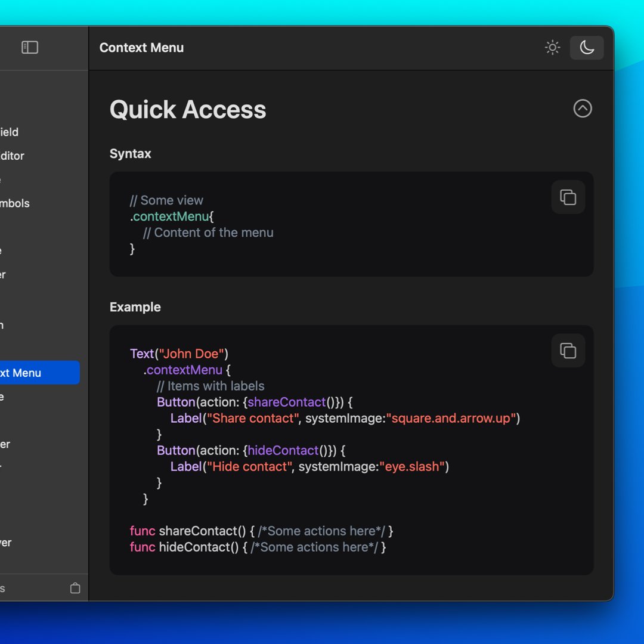Select the 'mbols' sidebar item
The height and width of the screenshot is (644, 644).
coord(15,203)
